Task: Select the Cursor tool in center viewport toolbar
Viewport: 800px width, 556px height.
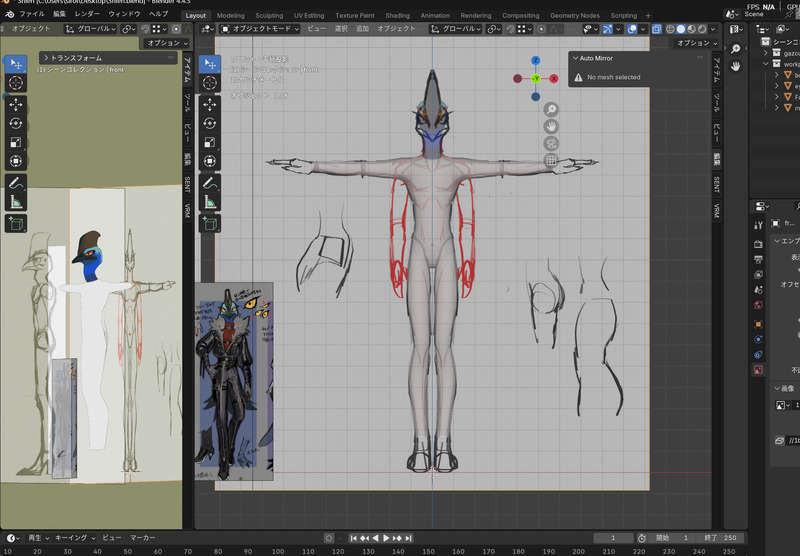Action: tap(211, 83)
